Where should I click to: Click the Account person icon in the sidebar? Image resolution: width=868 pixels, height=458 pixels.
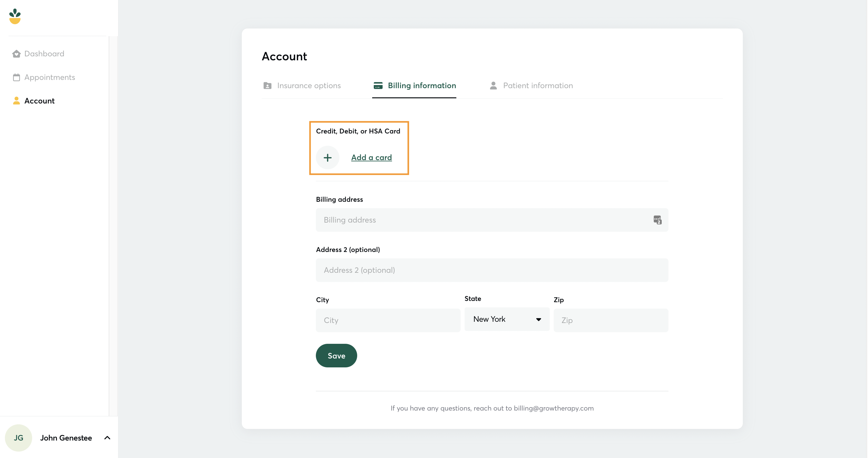click(16, 101)
